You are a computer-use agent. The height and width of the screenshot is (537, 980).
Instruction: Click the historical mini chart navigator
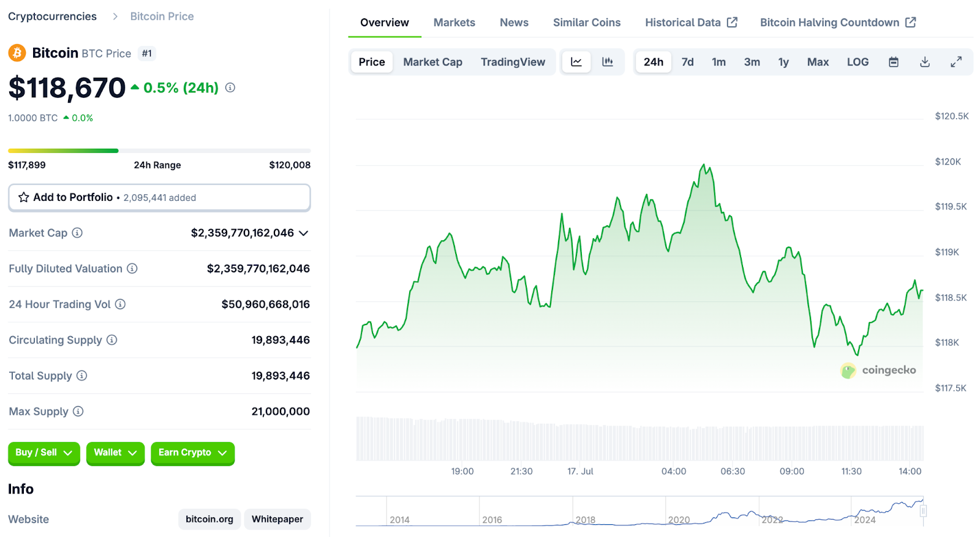pyautogui.click(x=639, y=511)
